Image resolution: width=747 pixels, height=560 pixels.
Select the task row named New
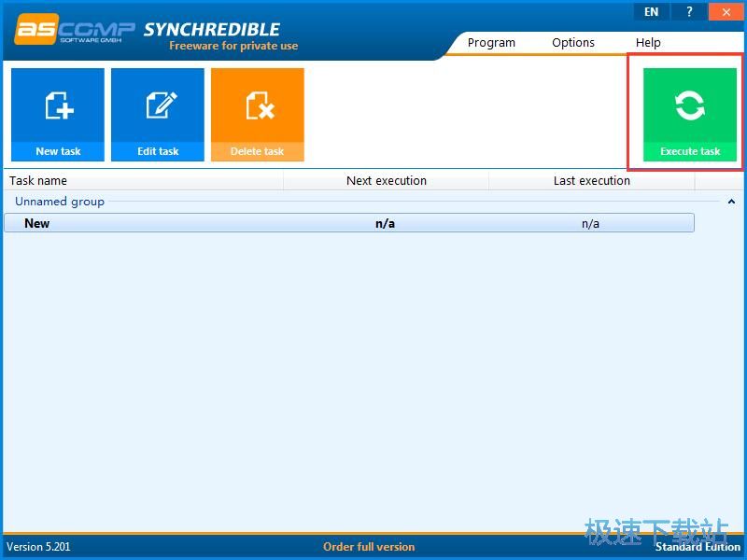tap(349, 223)
